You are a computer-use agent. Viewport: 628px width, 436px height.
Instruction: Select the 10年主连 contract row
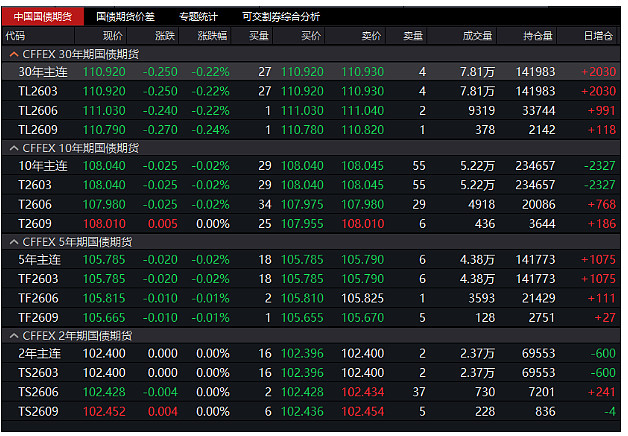[x=311, y=166]
